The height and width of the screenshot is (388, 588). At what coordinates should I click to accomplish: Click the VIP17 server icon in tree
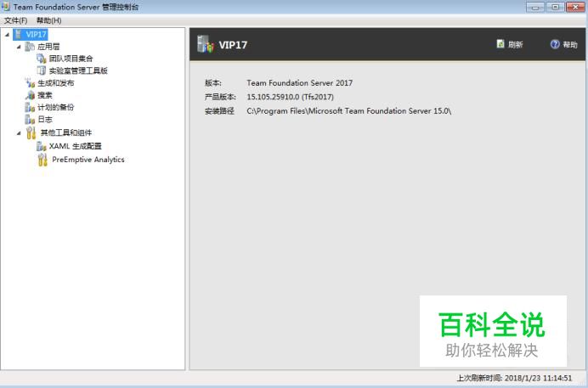coord(18,35)
